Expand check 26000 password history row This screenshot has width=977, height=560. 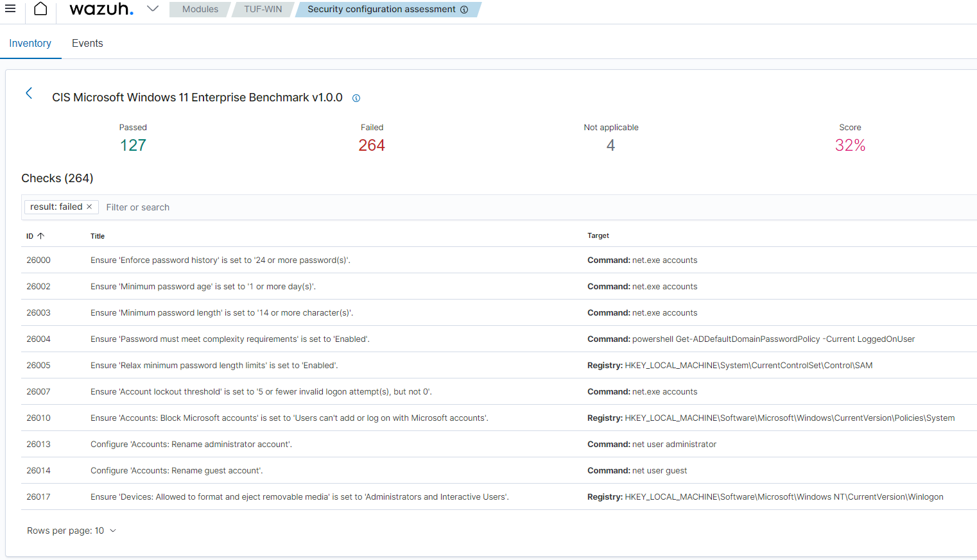(x=220, y=260)
